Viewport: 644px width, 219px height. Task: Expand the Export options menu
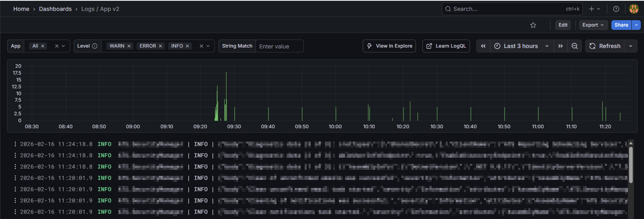(x=593, y=25)
